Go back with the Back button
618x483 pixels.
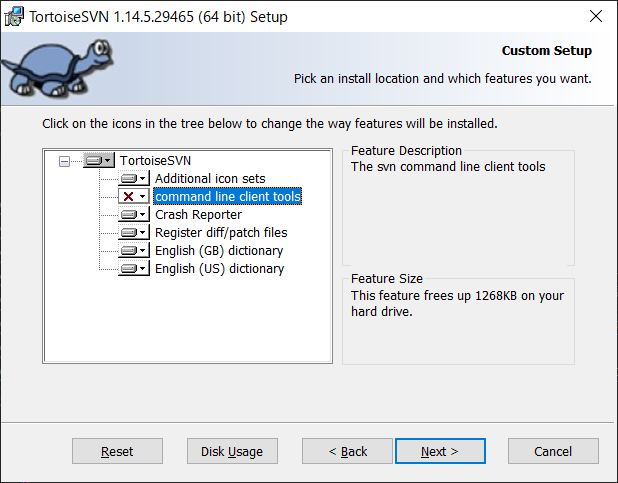tap(347, 451)
